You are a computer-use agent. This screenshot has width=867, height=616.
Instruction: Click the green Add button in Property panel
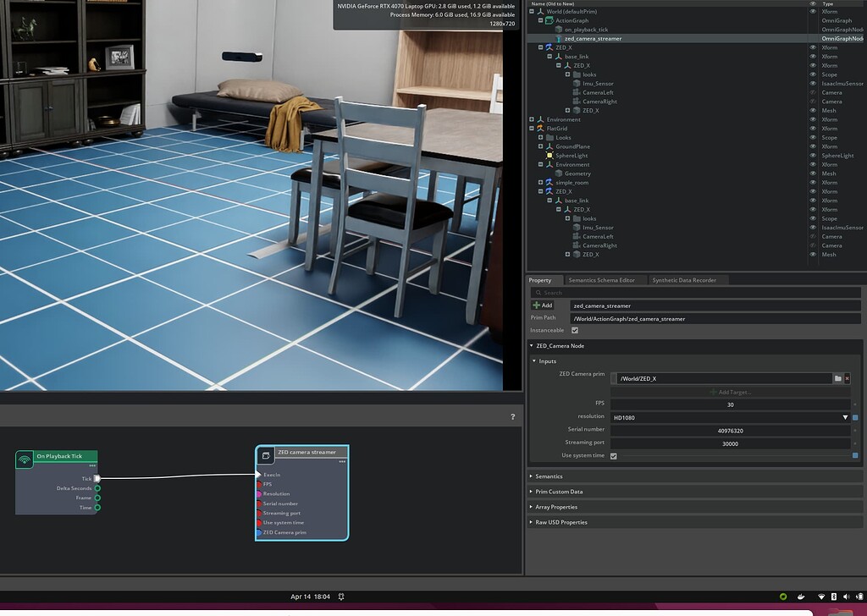point(543,305)
